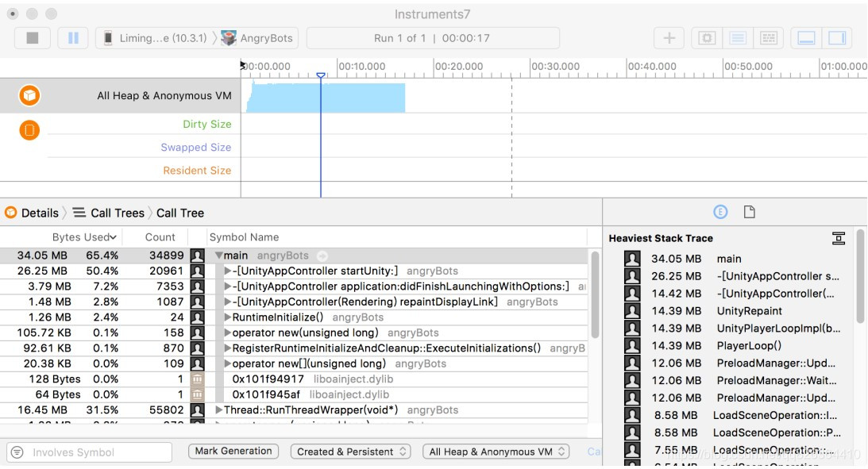868x469 pixels.
Task: Toggle the compact stack trace view icon
Action: pyautogui.click(x=838, y=238)
